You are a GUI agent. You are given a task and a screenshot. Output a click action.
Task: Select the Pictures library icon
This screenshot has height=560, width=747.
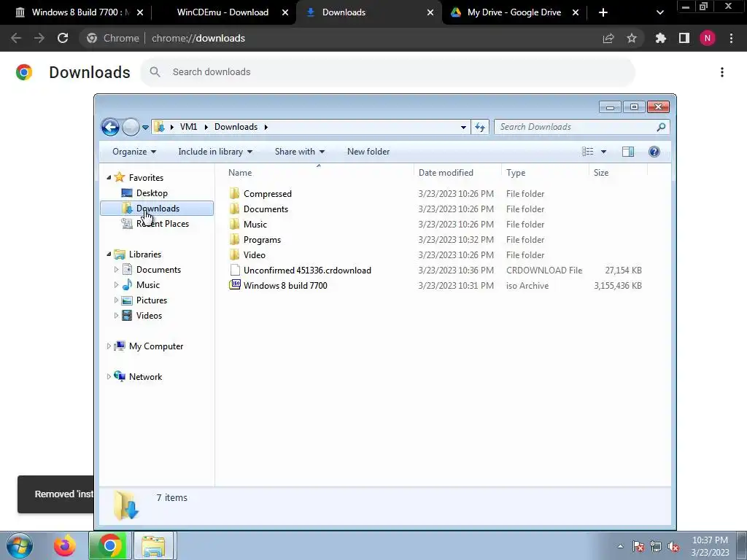click(x=127, y=300)
